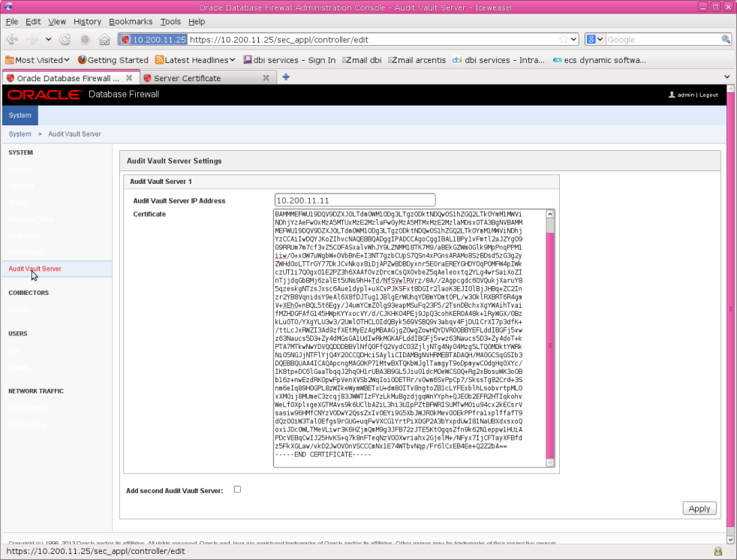Click the USERS sidebar heading
The height and width of the screenshot is (560, 737).
click(x=18, y=334)
